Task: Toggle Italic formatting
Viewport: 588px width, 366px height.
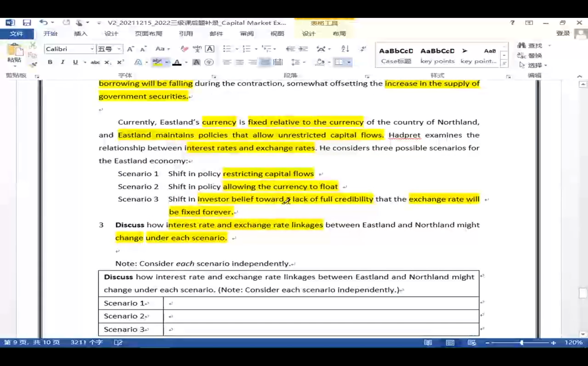Action: (x=62, y=62)
